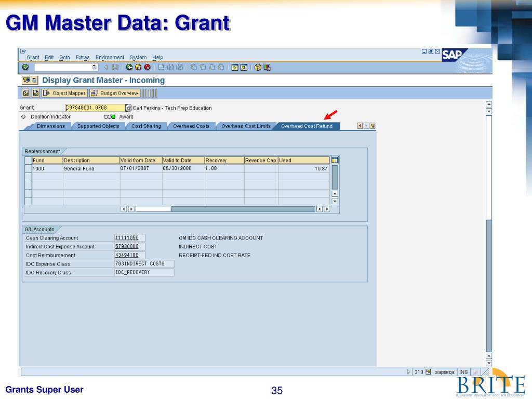Screen dimensions: 532x399
Task: Click the green Back arrow icon
Action: (129, 67)
